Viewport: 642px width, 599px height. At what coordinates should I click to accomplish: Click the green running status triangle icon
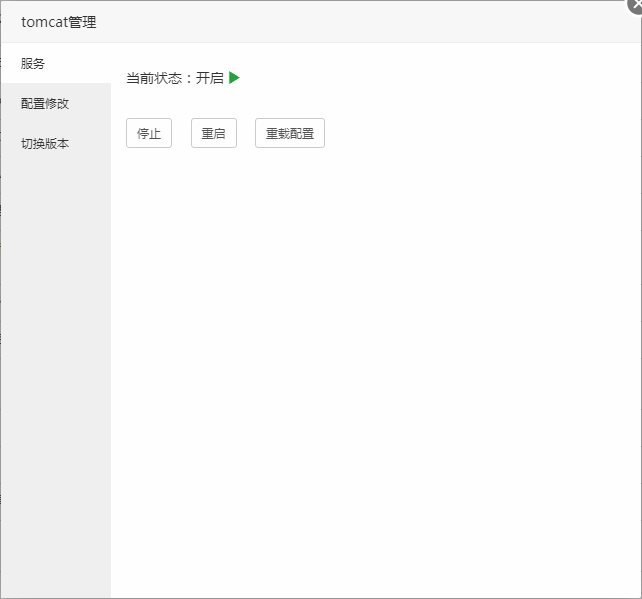click(234, 78)
